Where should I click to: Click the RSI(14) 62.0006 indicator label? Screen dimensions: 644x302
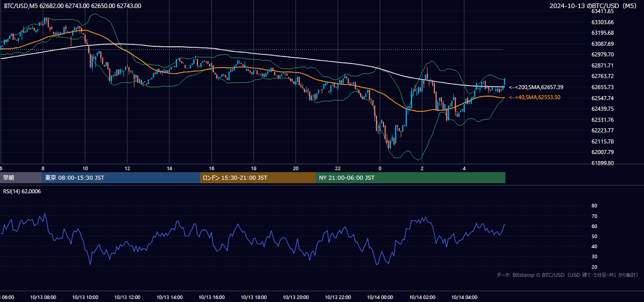click(x=22, y=191)
